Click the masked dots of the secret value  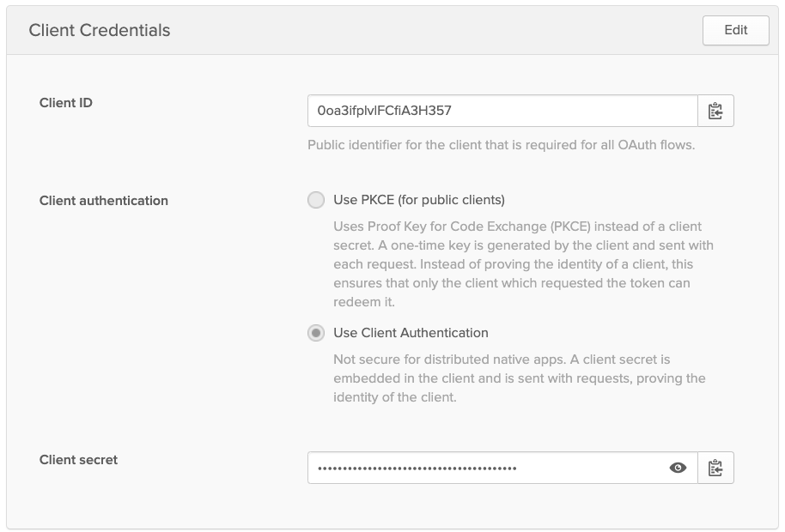coord(417,469)
